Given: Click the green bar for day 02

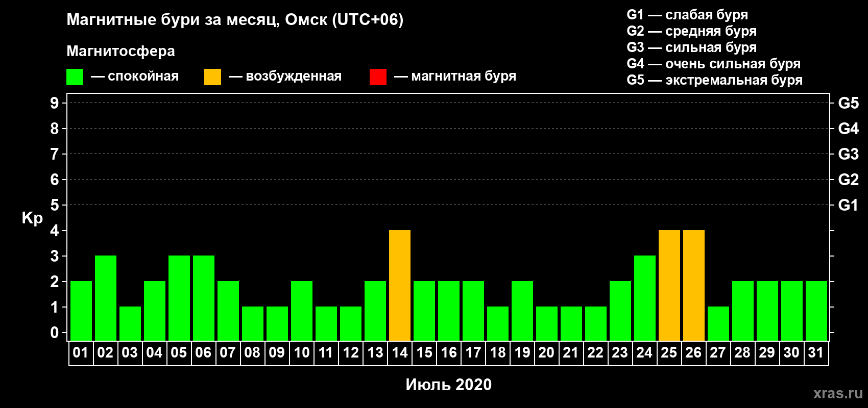Looking at the screenshot, I should tap(106, 298).
